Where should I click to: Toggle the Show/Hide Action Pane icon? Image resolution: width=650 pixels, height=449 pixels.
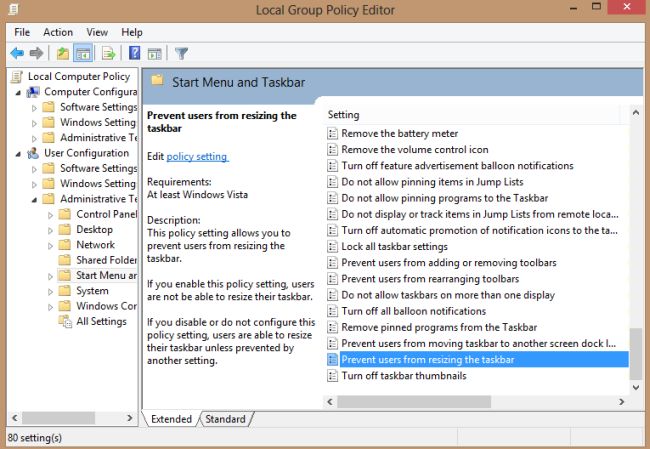pyautogui.click(x=155, y=53)
